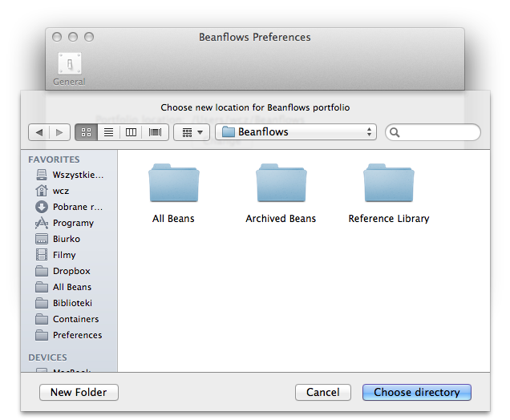The width and height of the screenshot is (510, 420).
Task: Cancel the location chooser dialog
Action: click(323, 393)
